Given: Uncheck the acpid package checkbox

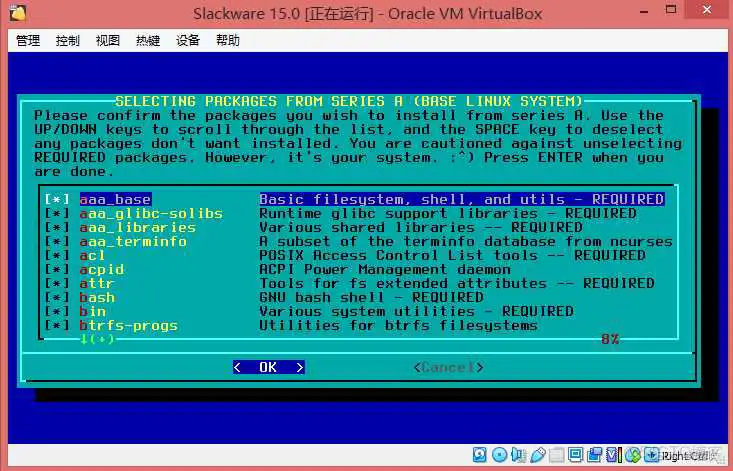Looking at the screenshot, I should (x=56, y=269).
